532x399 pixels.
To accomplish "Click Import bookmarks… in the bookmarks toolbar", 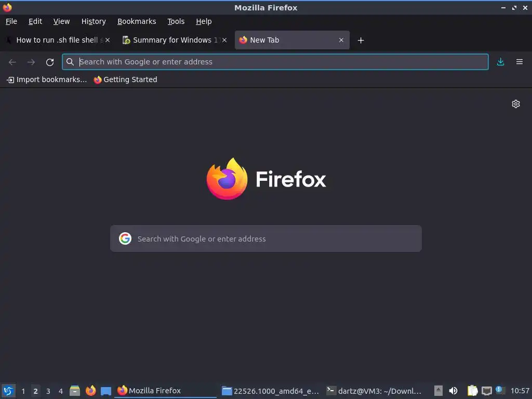I will coord(47,79).
